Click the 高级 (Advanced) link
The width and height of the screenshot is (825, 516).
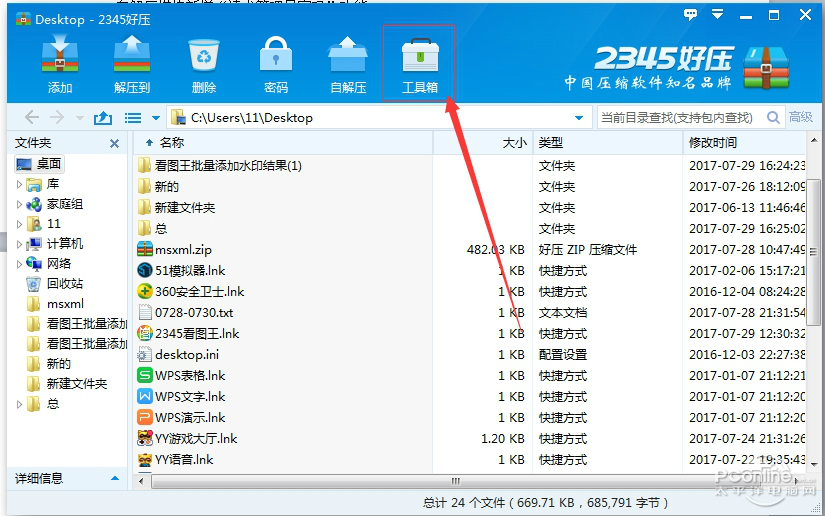pos(801,117)
